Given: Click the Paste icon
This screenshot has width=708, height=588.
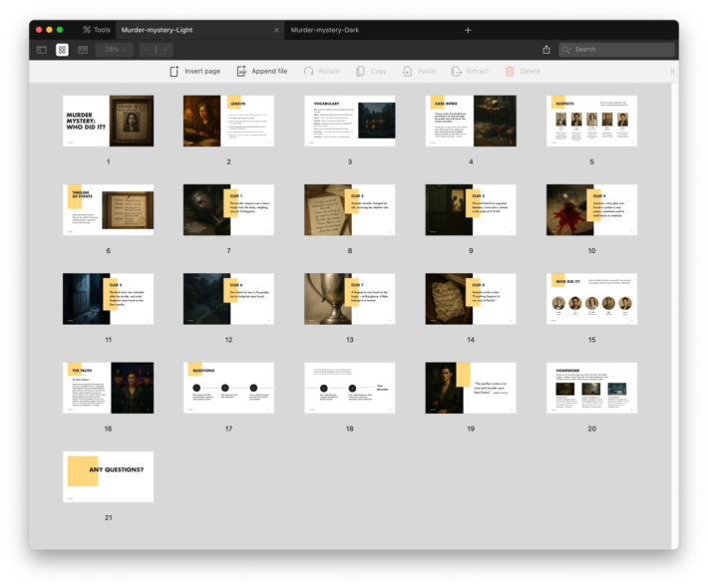Looking at the screenshot, I should (x=408, y=72).
